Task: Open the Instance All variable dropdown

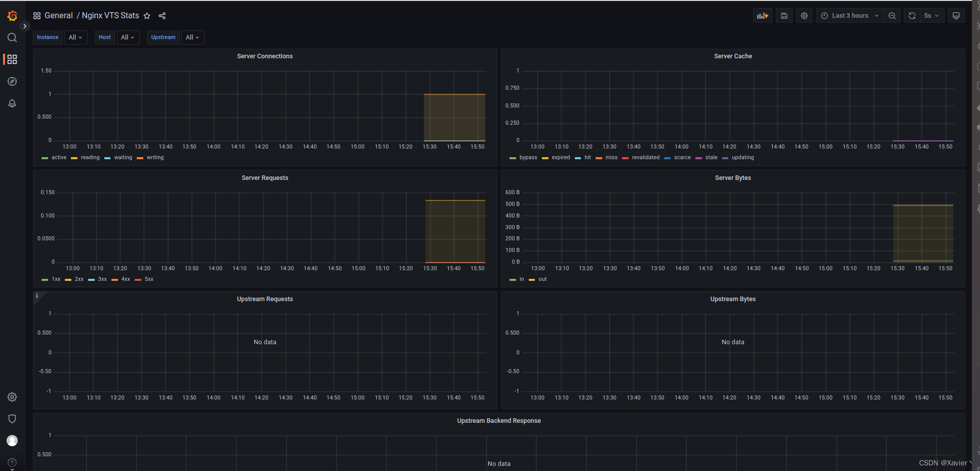Action: pyautogui.click(x=76, y=38)
